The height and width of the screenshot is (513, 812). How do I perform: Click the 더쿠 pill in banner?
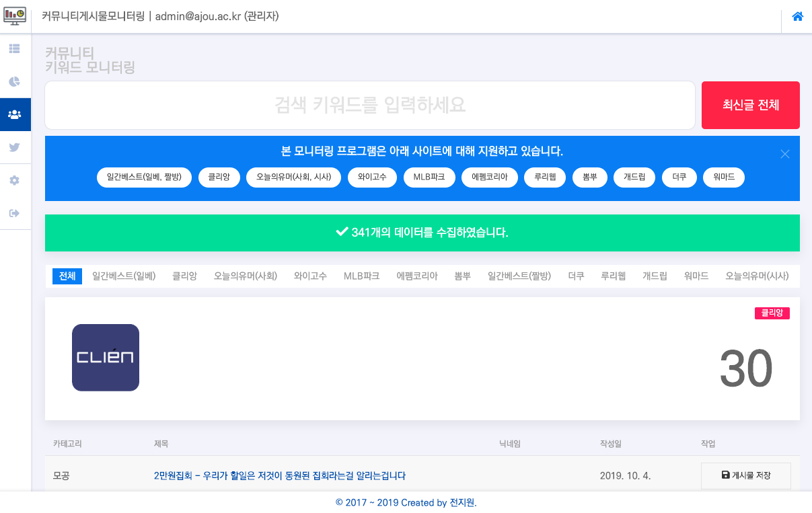click(x=679, y=177)
